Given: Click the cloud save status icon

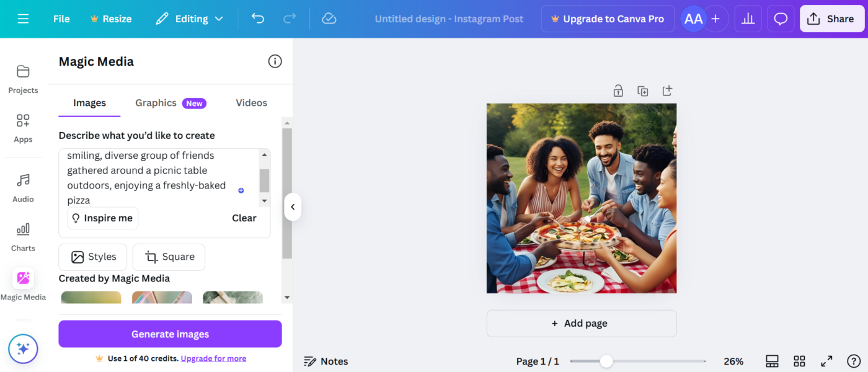Looking at the screenshot, I should click(x=329, y=19).
